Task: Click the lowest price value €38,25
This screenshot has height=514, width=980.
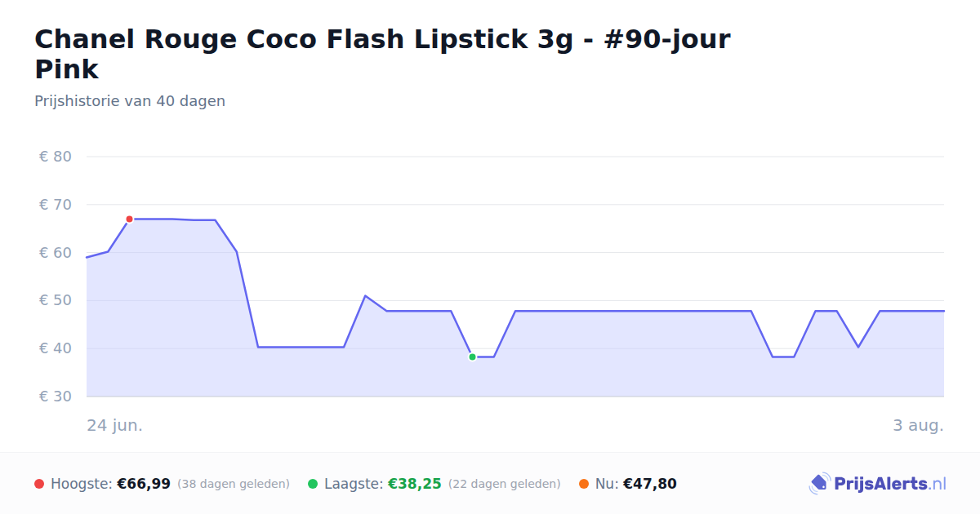Action: pos(415,484)
